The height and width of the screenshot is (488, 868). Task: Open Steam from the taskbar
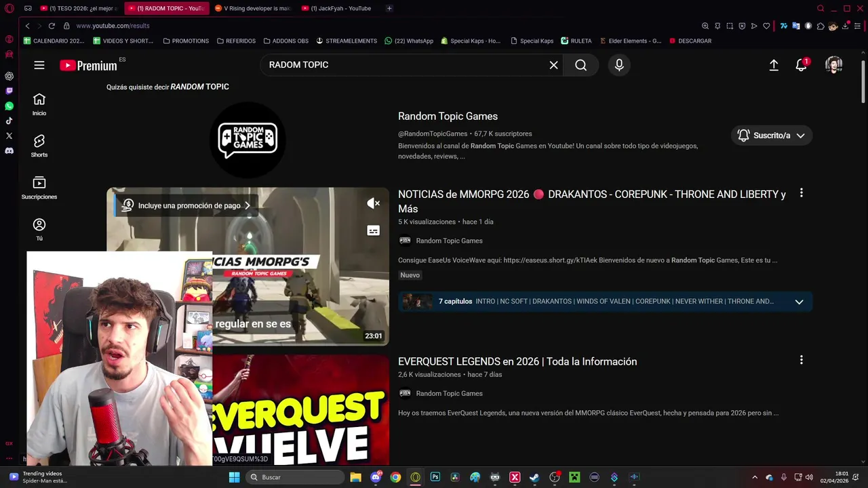[534, 477]
